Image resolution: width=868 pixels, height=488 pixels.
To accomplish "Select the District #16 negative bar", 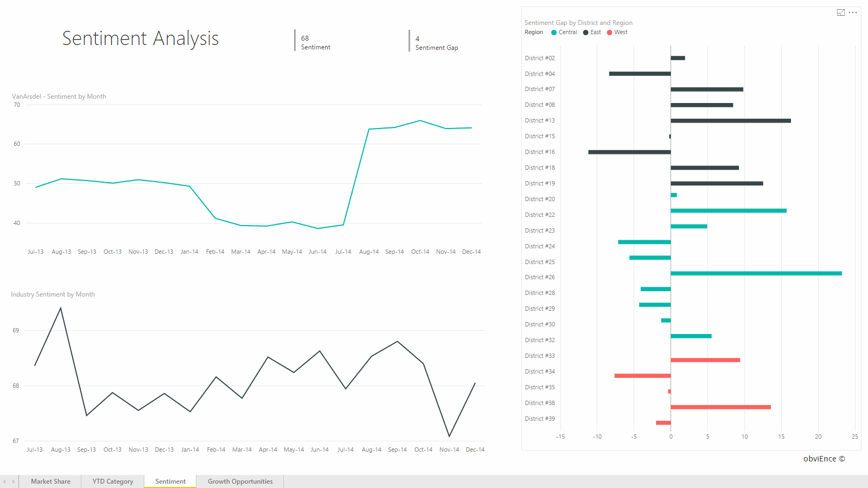I will (629, 152).
